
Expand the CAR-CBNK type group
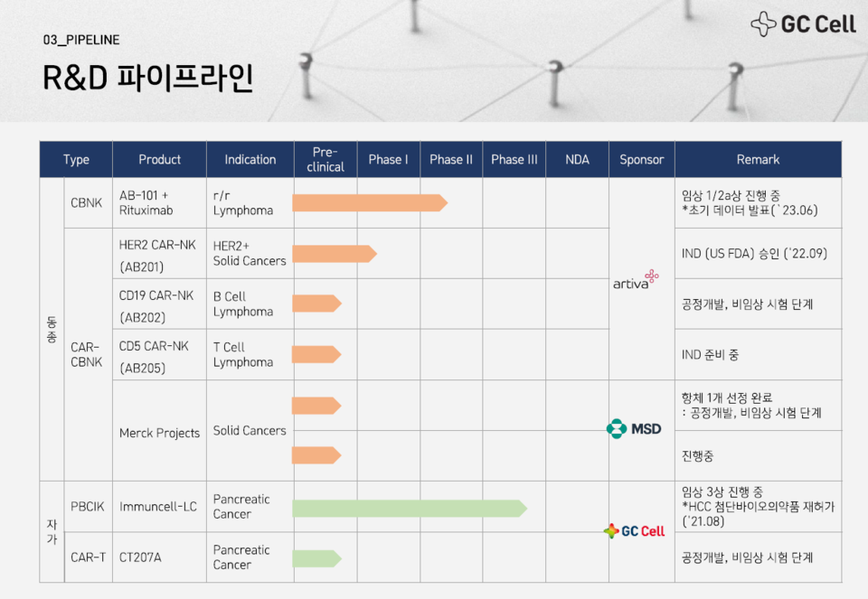point(87,351)
